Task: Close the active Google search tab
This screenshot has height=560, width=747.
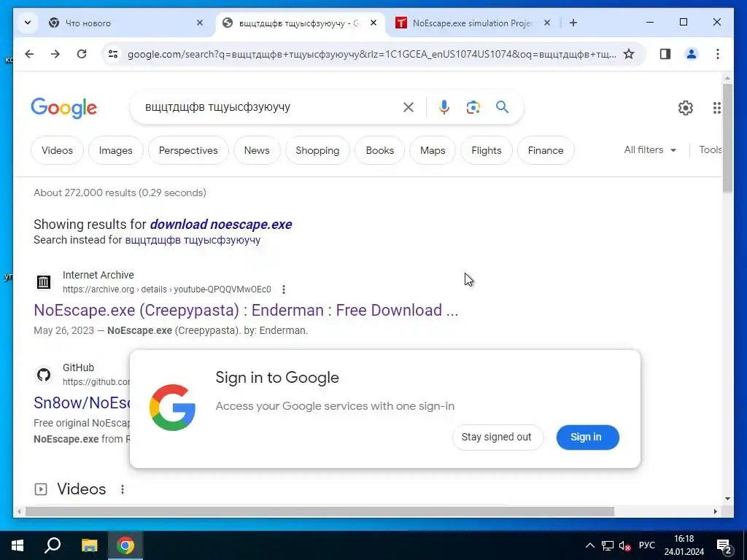Action: pos(373,23)
